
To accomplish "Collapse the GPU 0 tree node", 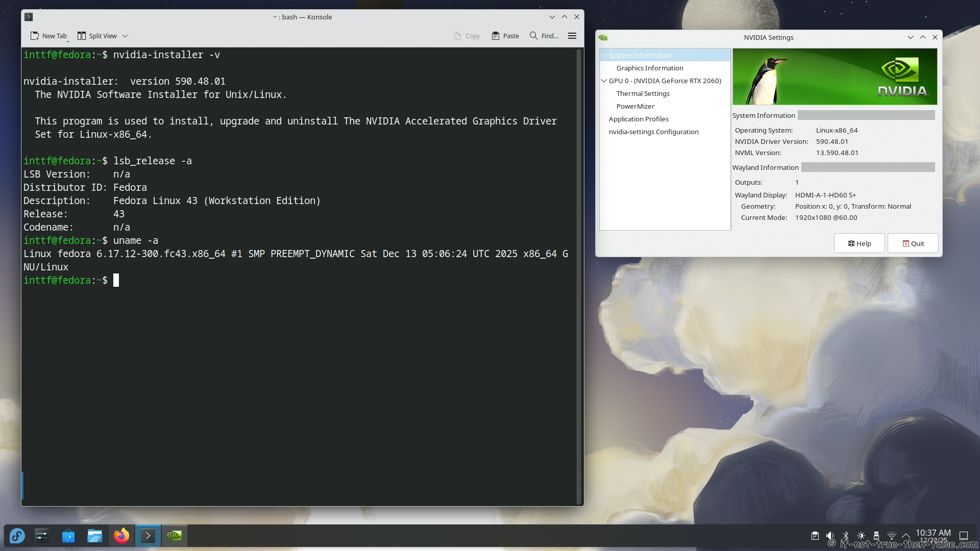I will point(604,81).
